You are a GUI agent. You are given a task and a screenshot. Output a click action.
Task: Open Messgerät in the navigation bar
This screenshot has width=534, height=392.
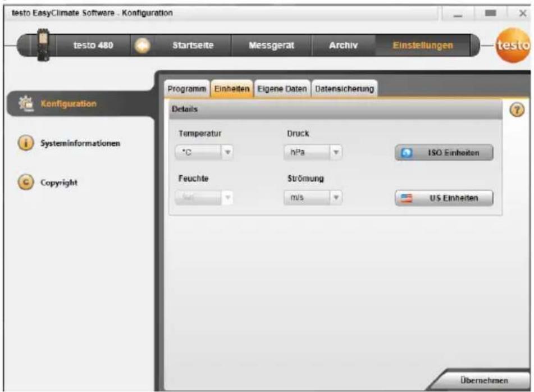[x=271, y=45]
